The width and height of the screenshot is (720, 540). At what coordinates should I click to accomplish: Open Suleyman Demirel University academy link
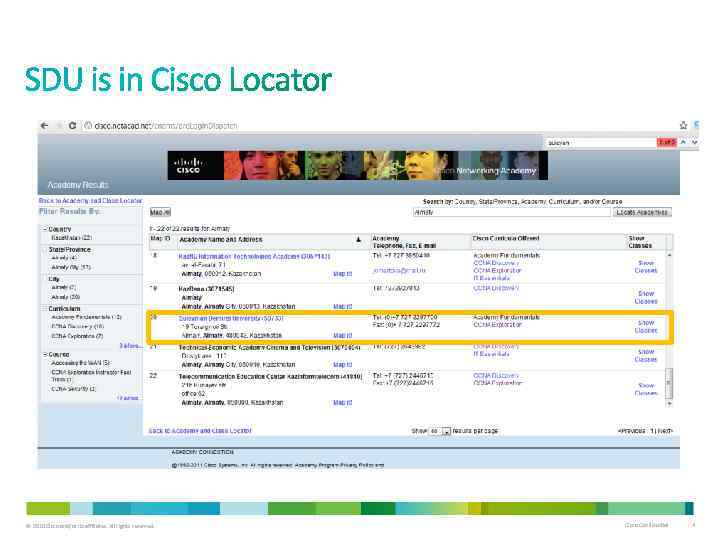(x=231, y=318)
